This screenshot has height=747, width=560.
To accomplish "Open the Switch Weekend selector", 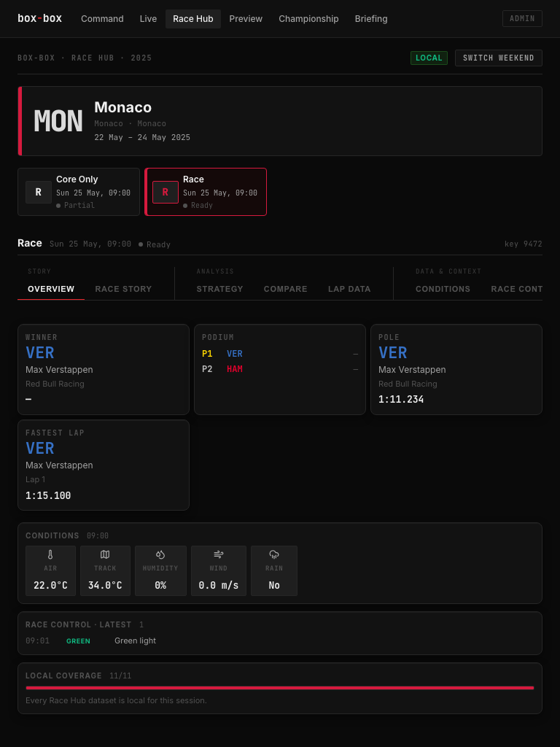I will [499, 58].
